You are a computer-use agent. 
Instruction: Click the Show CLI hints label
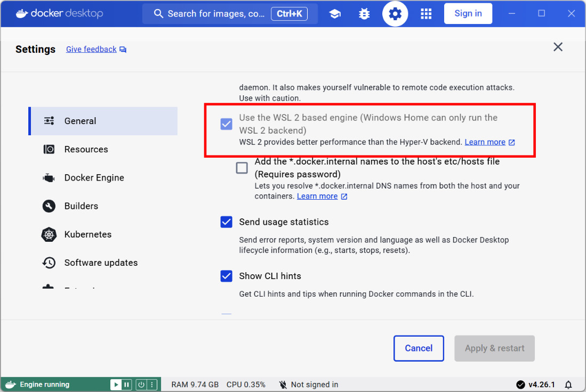[x=270, y=276]
